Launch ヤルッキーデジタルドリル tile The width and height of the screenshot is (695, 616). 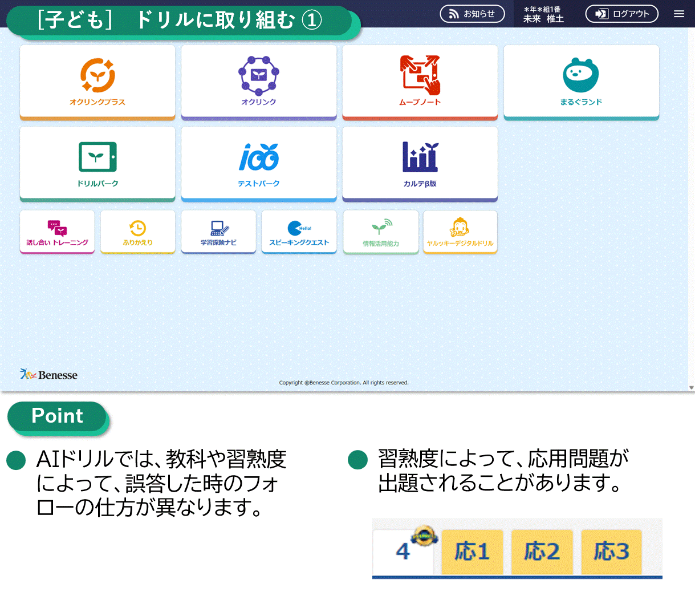tap(460, 232)
